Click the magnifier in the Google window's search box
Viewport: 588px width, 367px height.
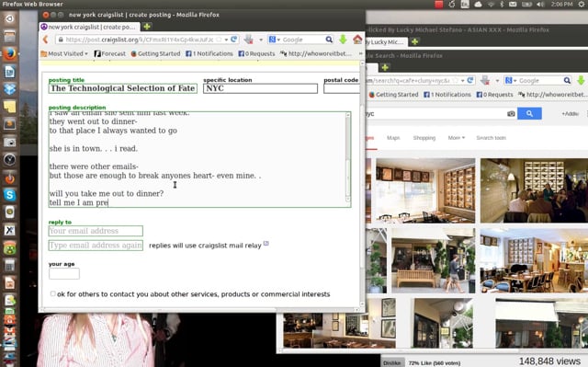[x=567, y=80]
